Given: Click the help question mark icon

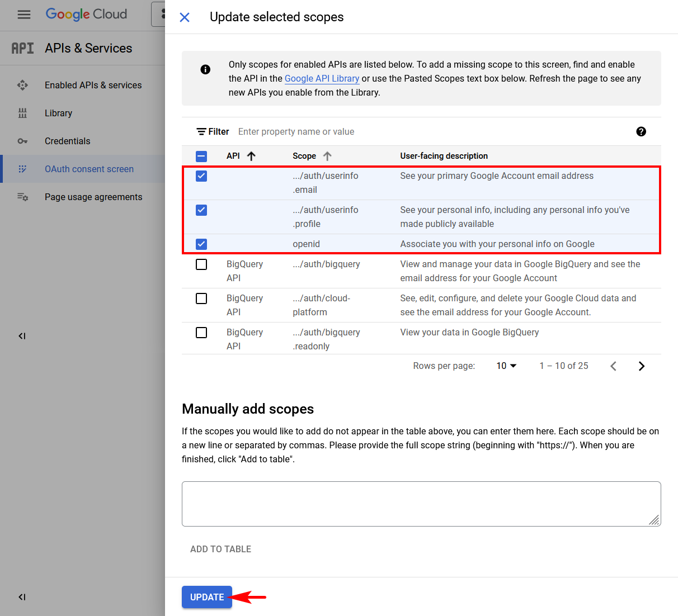Looking at the screenshot, I should point(641,131).
